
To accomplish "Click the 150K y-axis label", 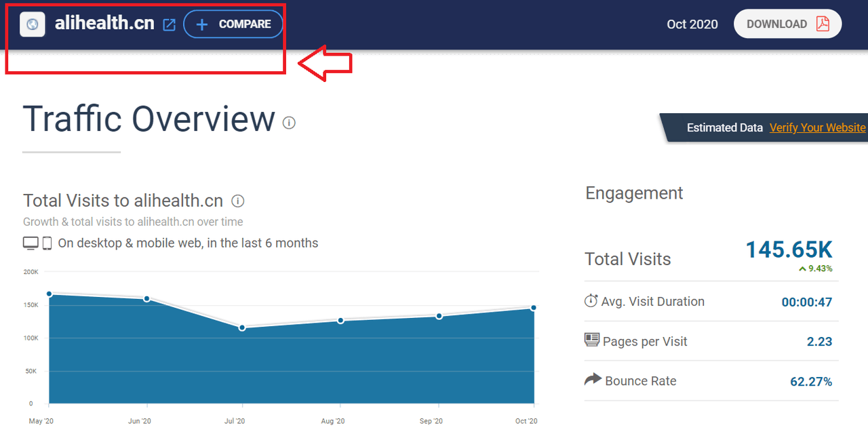I will [31, 305].
